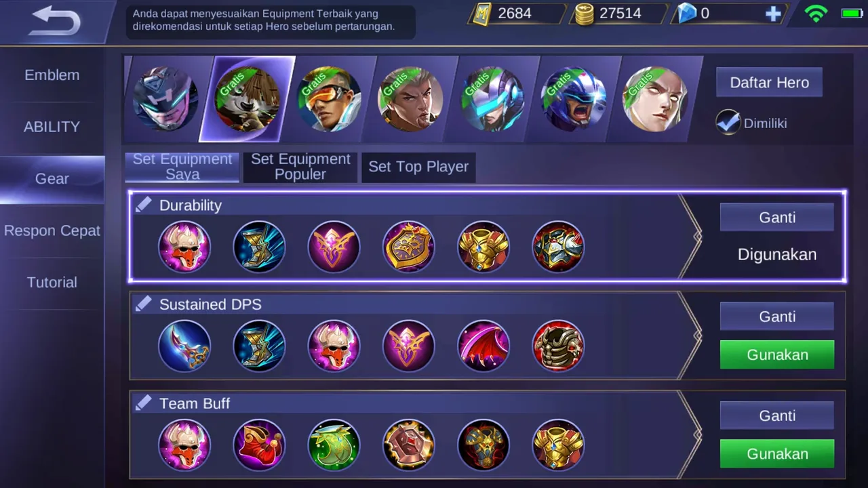Select the goggles hero portrait
This screenshot has height=488, width=868.
point(328,99)
